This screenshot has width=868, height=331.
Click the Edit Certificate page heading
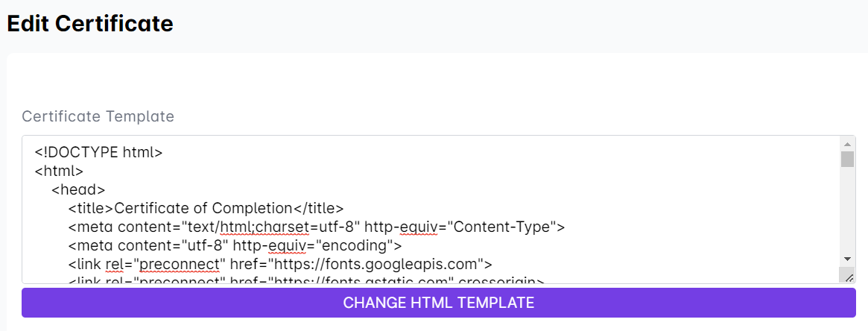90,24
